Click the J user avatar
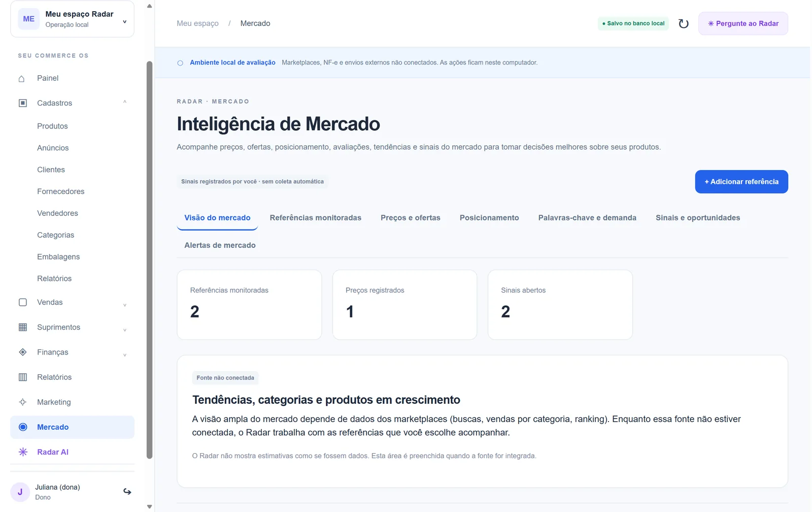The image size is (812, 512). pos(20,492)
